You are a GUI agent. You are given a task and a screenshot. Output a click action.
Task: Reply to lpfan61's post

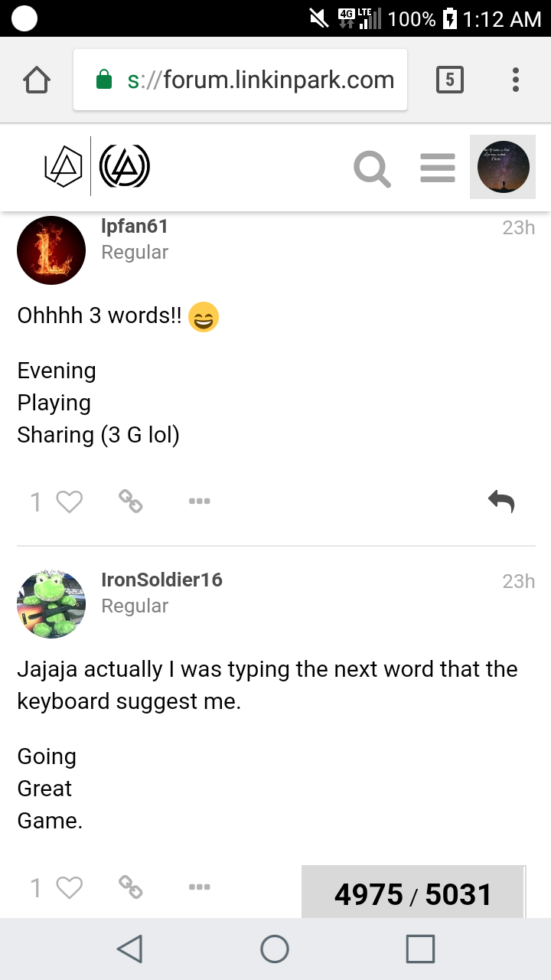click(x=501, y=501)
